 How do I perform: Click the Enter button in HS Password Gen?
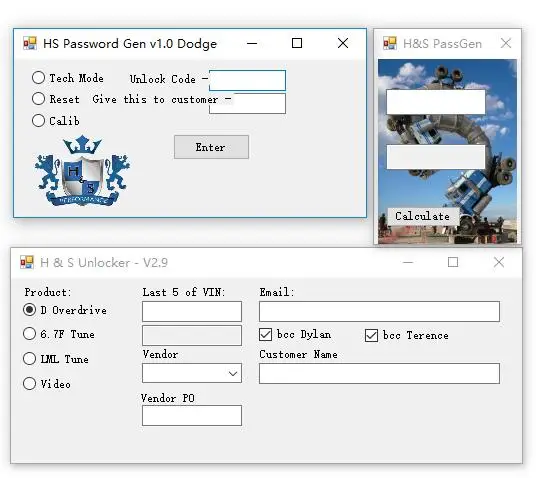pyautogui.click(x=211, y=147)
